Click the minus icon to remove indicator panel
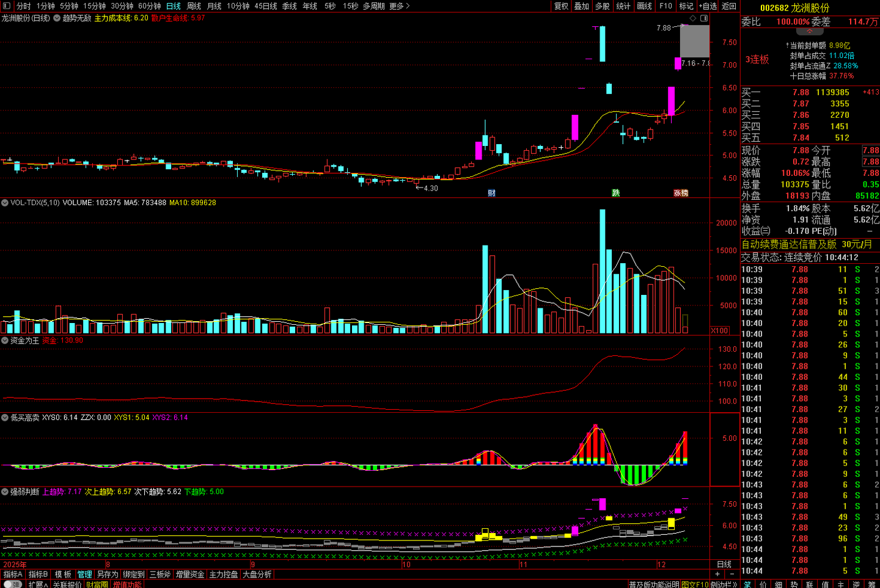 732,574
